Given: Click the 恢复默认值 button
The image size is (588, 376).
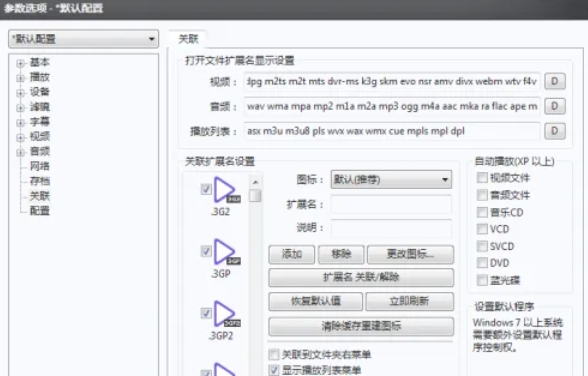Looking at the screenshot, I should (x=316, y=301).
